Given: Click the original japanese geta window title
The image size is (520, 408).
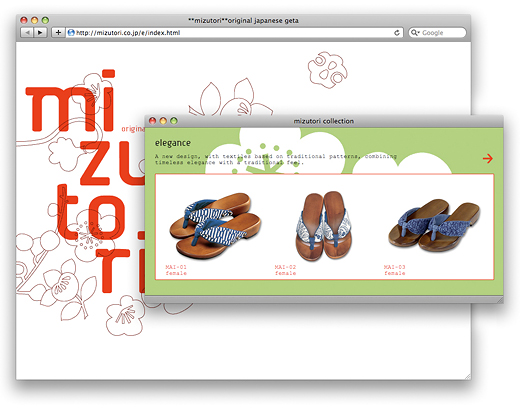Looking at the screenshot, I should [x=243, y=21].
